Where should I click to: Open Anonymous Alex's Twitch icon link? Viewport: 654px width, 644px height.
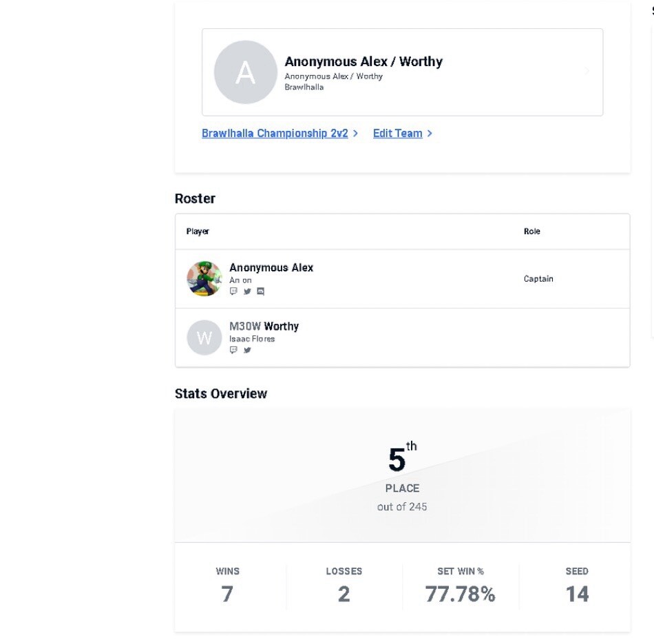point(233,291)
